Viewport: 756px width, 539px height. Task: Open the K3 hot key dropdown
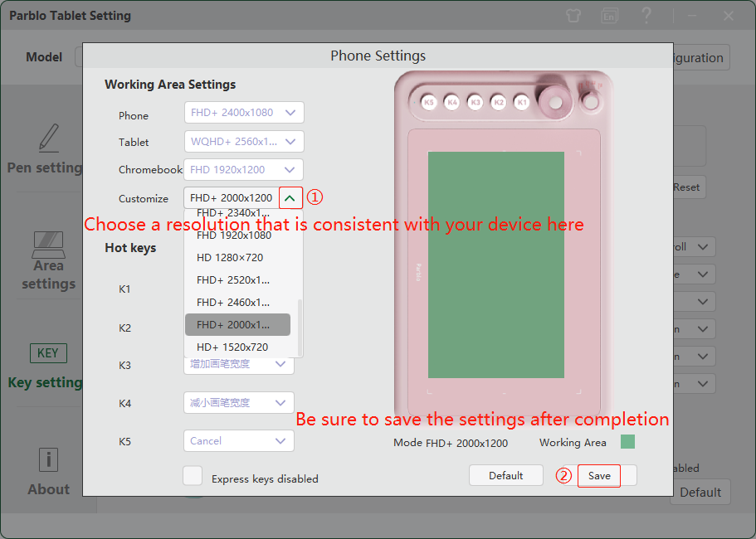[239, 365]
